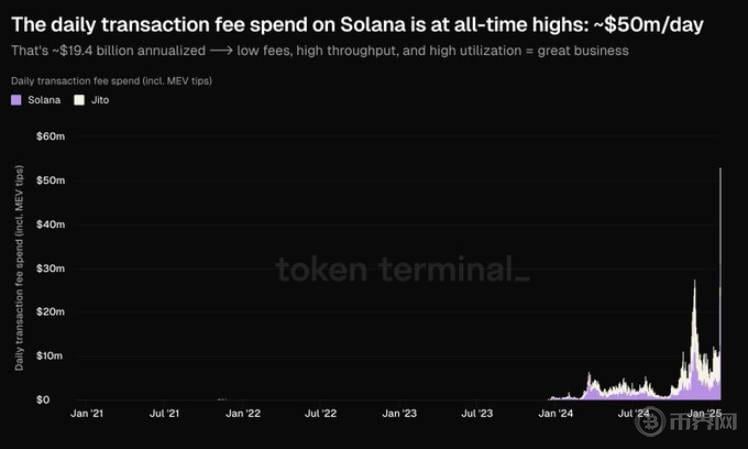Click the white Jito legend swatch
Image resolution: width=748 pixels, height=449 pixels.
pyautogui.click(x=79, y=100)
